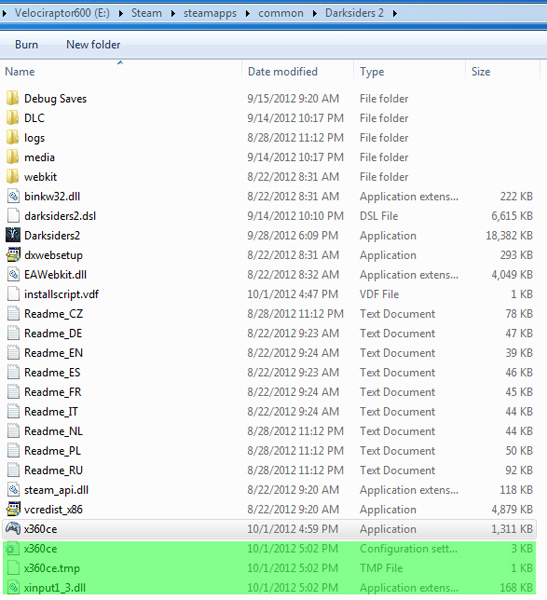547x600 pixels.
Task: Select the file name x360ce.tmp
Action: click(52, 568)
